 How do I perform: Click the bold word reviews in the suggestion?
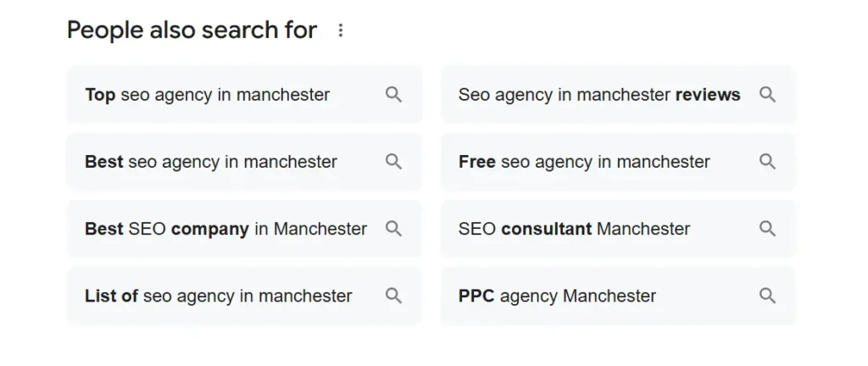[x=708, y=95]
